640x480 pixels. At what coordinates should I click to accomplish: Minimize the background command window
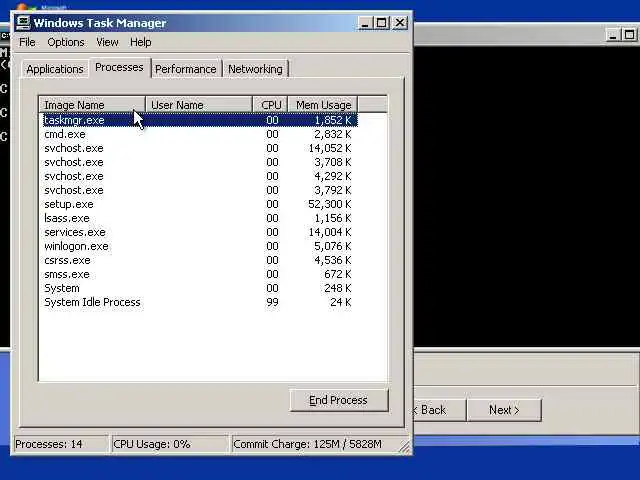tap(612, 35)
